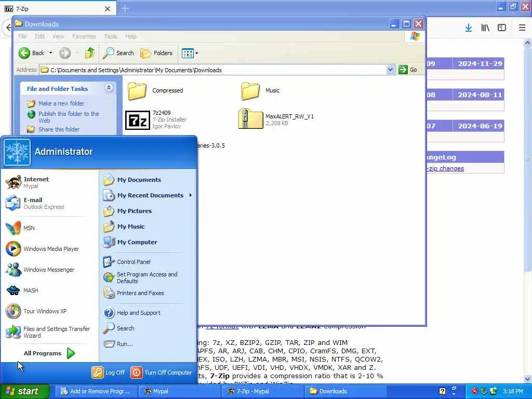Screen dimensions: 532x399
Task: Expand My Recent Documents submenu
Action: click(x=148, y=195)
